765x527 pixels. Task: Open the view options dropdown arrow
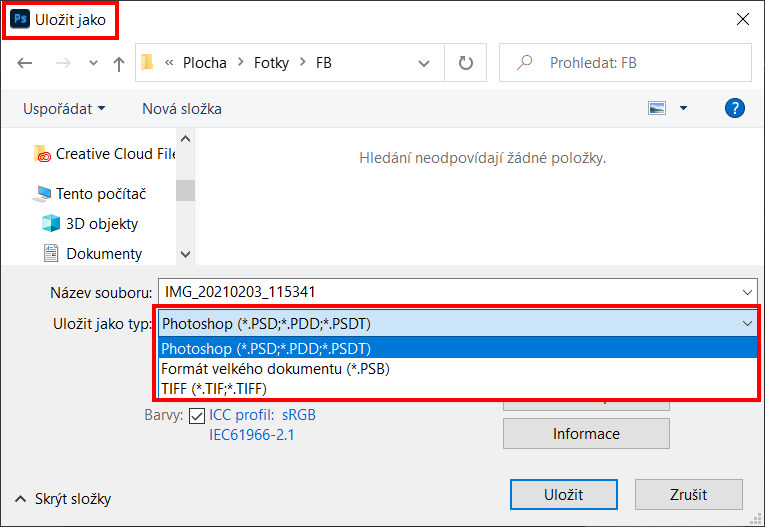[684, 108]
